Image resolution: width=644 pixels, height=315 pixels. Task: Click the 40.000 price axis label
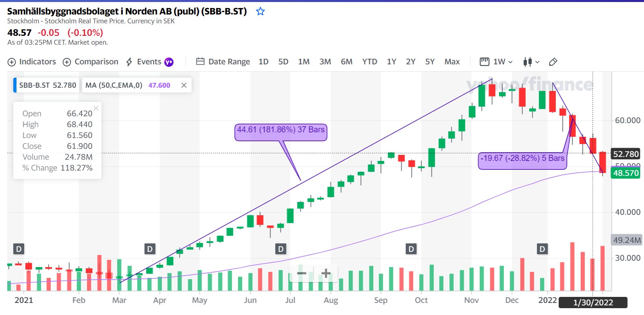[627, 212]
